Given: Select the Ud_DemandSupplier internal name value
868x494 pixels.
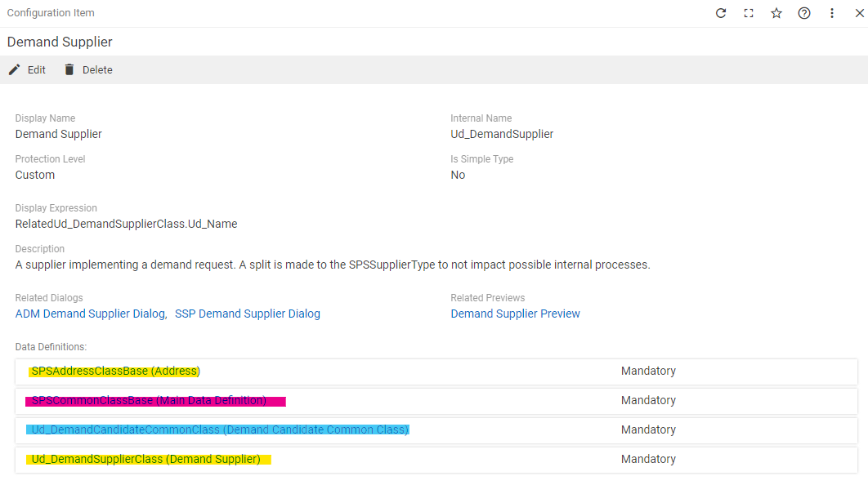Looking at the screenshot, I should click(502, 134).
